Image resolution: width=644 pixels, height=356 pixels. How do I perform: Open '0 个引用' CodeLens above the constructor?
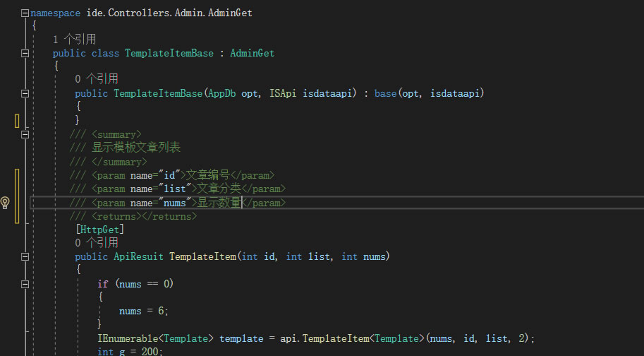(x=97, y=79)
